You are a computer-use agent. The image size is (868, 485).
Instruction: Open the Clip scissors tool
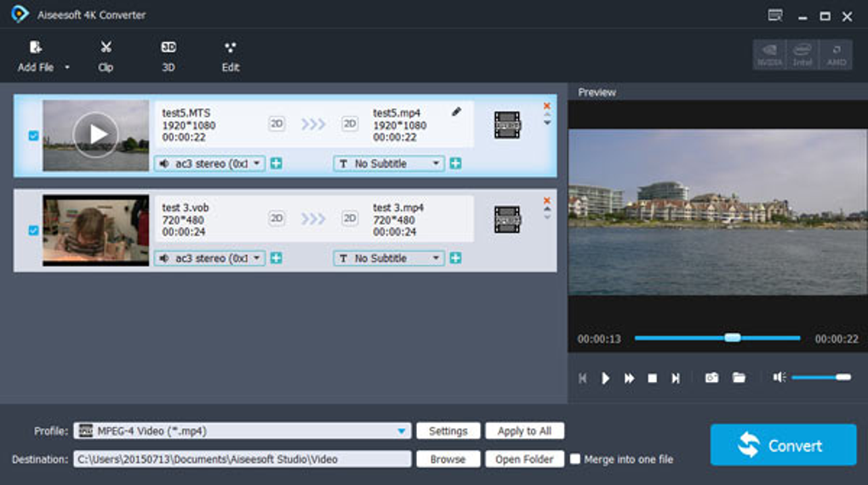(106, 56)
